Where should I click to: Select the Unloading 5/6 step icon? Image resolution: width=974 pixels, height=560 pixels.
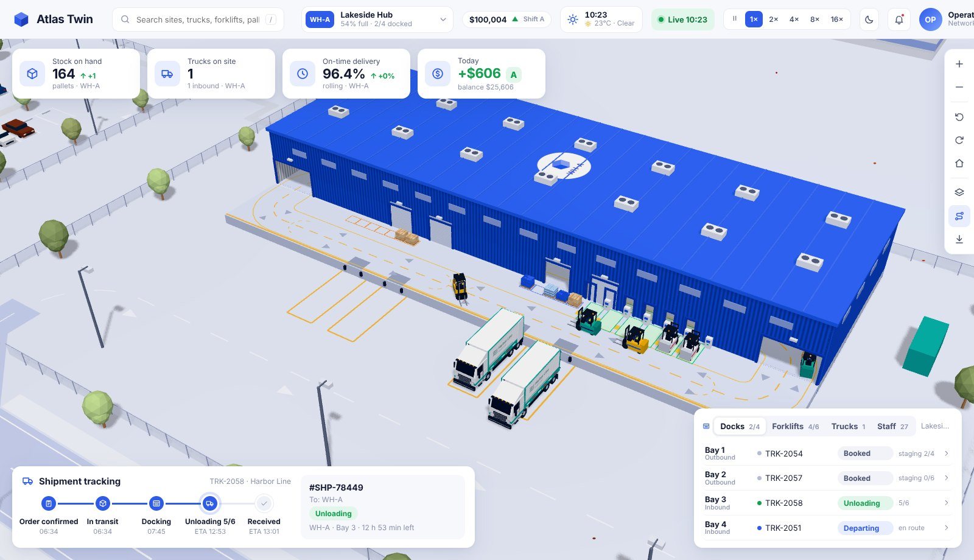pyautogui.click(x=210, y=503)
